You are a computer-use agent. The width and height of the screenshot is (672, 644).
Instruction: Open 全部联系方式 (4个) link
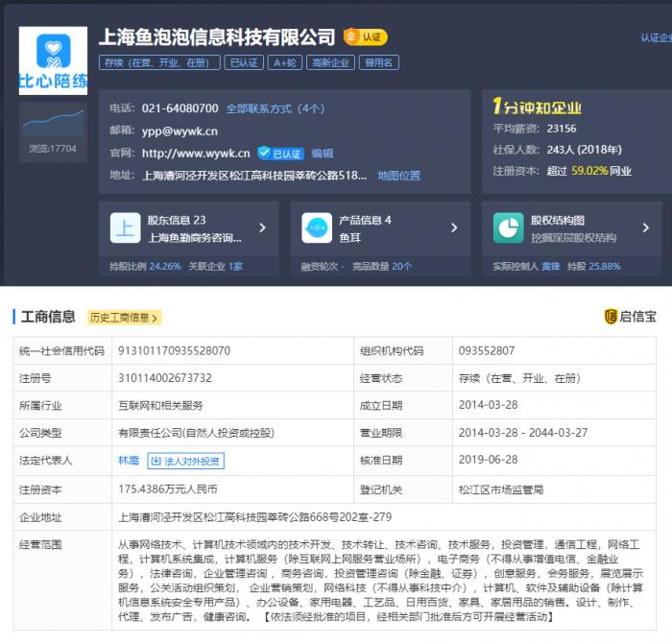click(x=276, y=108)
